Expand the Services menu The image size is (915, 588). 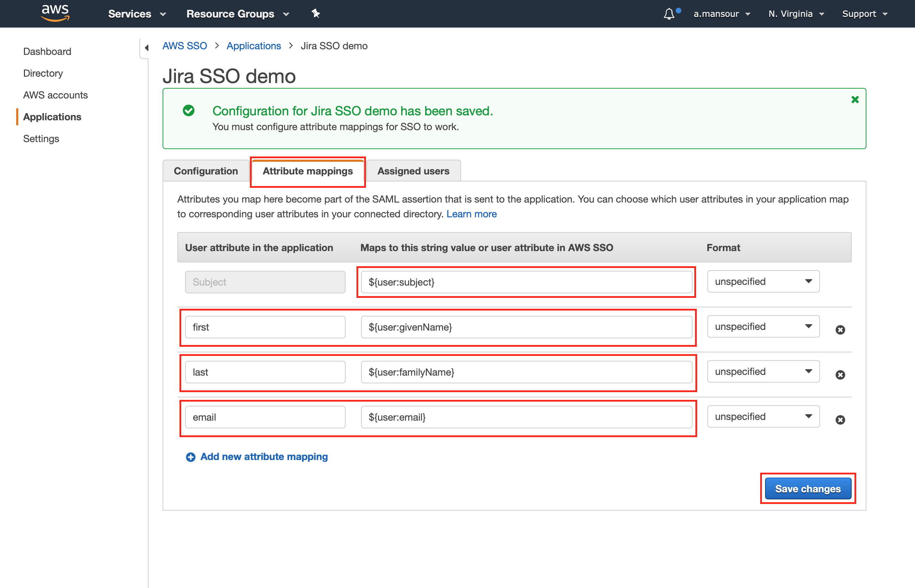pos(137,14)
